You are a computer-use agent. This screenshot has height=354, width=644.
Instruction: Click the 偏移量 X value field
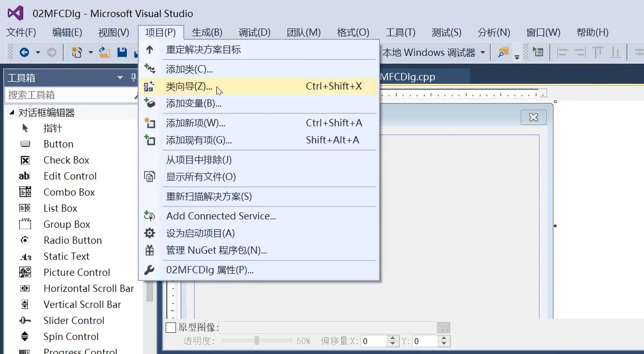[x=374, y=341]
